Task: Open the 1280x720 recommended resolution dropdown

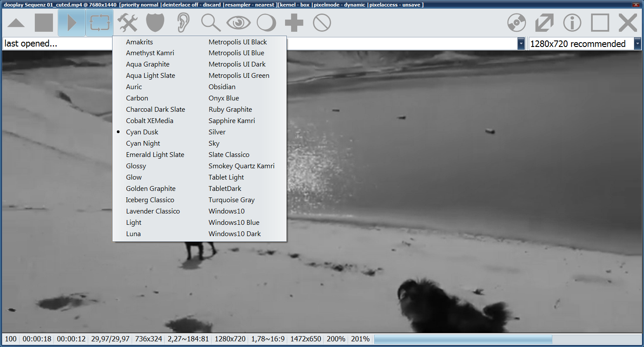Action: point(637,44)
